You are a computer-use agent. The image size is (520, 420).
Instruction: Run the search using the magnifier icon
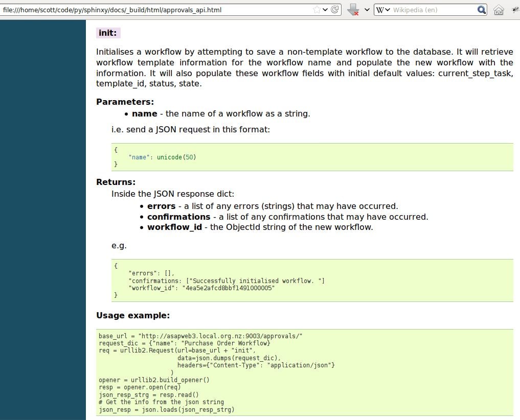point(481,9)
